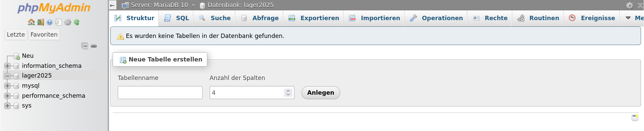Viewport: 644px width, 131px height.
Task: Reload navigation panel with green refresh icon
Action: coord(77,22)
